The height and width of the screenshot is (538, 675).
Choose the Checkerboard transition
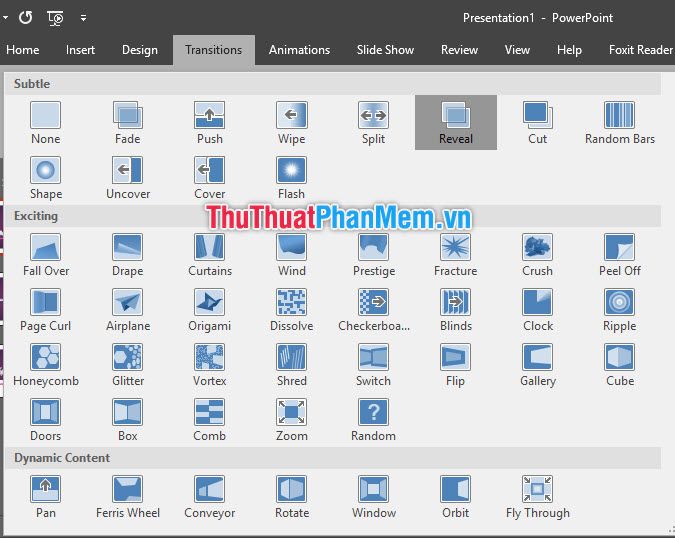pos(374,310)
